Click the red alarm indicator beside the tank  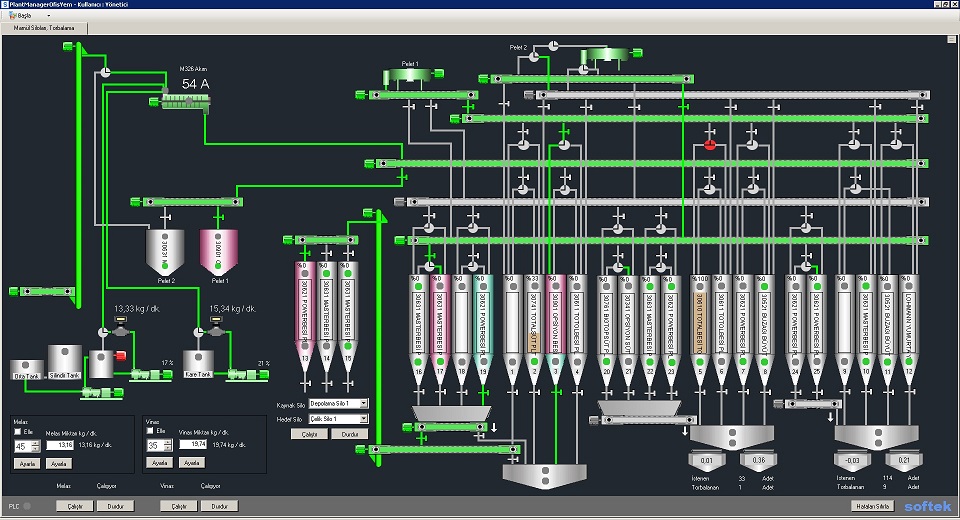click(x=121, y=356)
